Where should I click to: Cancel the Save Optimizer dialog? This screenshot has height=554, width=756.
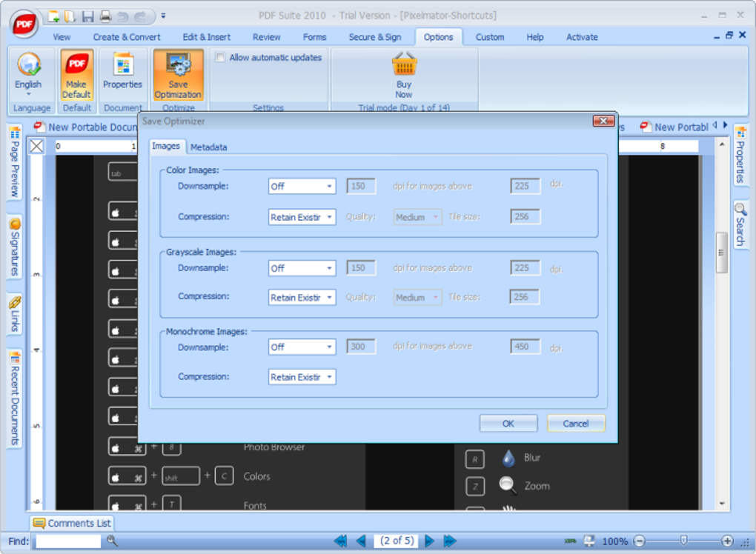pyautogui.click(x=576, y=424)
